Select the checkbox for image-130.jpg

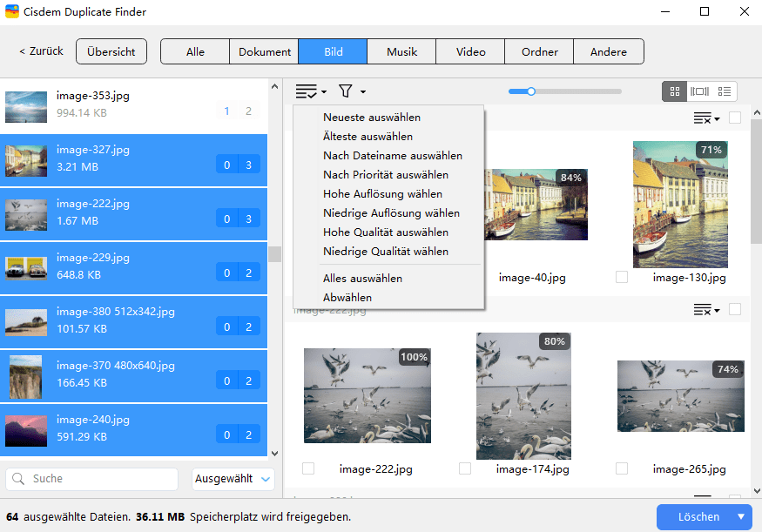coord(622,277)
